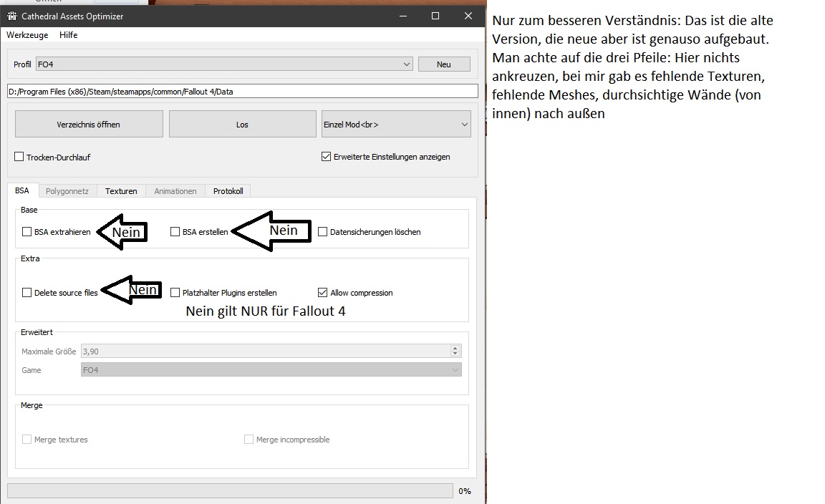Switch to the Protokoll tab
The height and width of the screenshot is (504, 825).
click(x=228, y=191)
